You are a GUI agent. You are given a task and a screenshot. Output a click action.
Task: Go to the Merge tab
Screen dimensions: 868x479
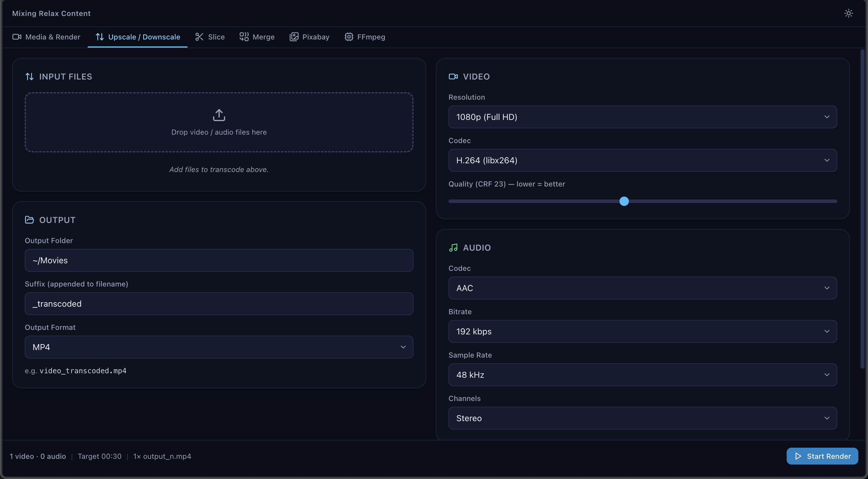[257, 37]
